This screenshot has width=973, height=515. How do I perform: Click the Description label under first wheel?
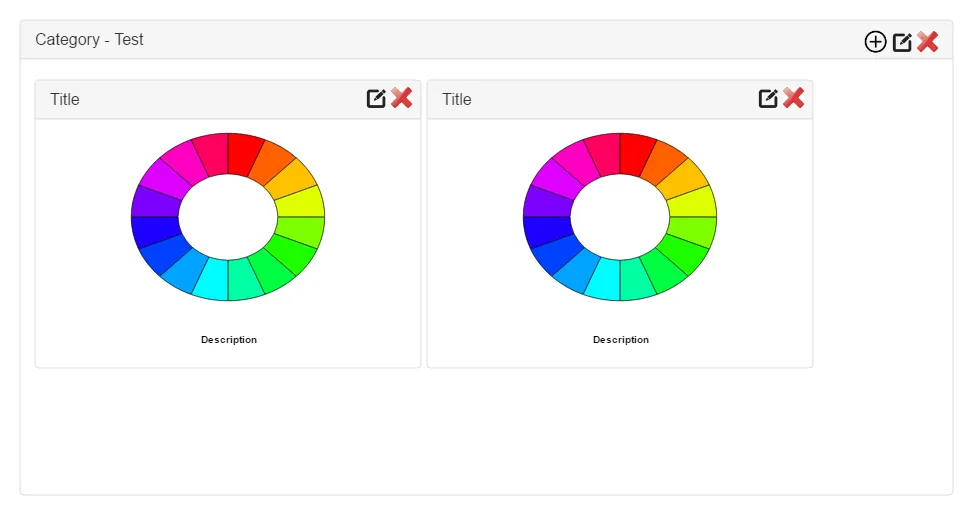click(x=228, y=339)
